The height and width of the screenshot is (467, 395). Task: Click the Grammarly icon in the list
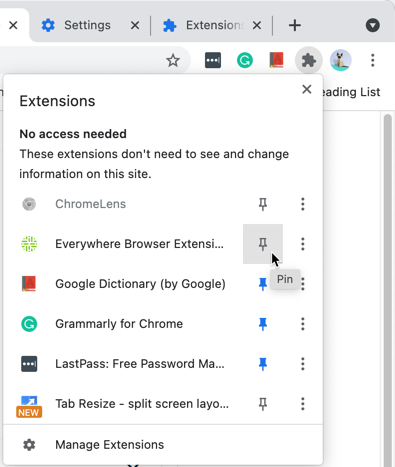pyautogui.click(x=29, y=324)
